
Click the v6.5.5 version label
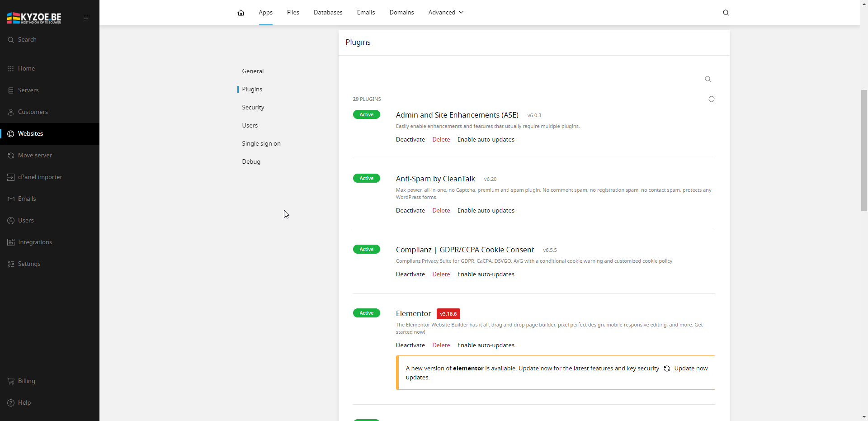click(550, 251)
